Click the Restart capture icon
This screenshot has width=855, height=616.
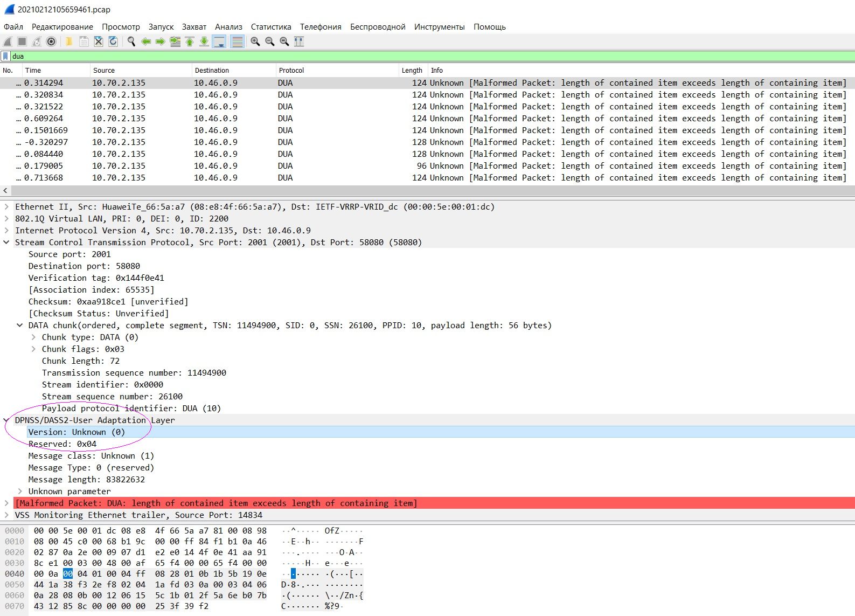tap(37, 41)
